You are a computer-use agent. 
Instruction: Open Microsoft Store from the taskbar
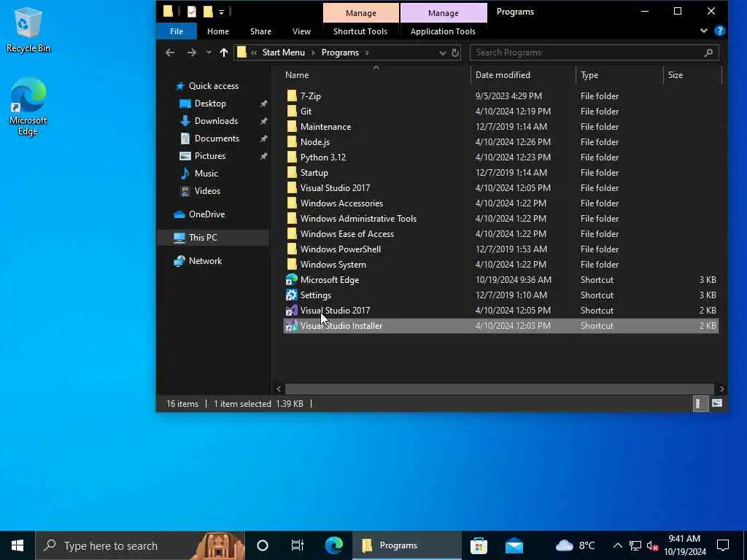pyautogui.click(x=479, y=545)
